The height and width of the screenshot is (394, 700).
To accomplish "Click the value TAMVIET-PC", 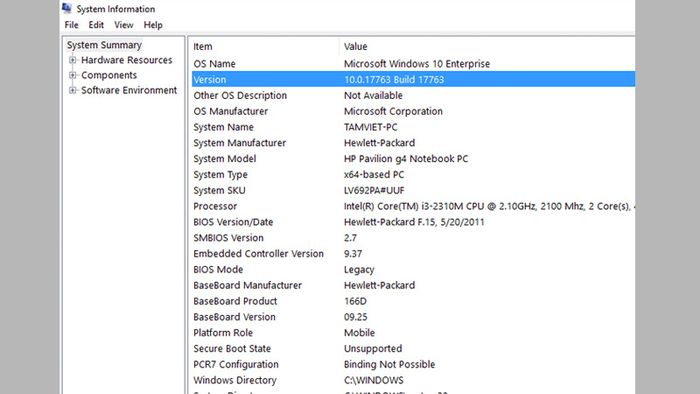I will pyautogui.click(x=371, y=127).
